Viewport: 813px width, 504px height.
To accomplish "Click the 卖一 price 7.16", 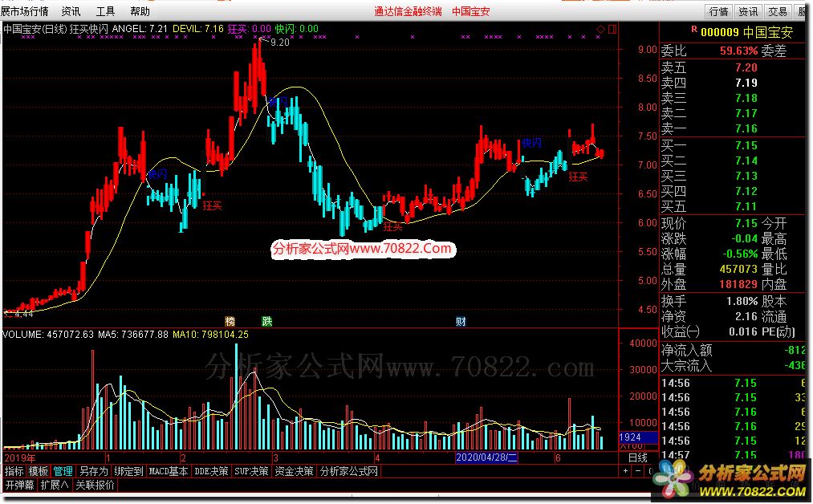I will (746, 128).
